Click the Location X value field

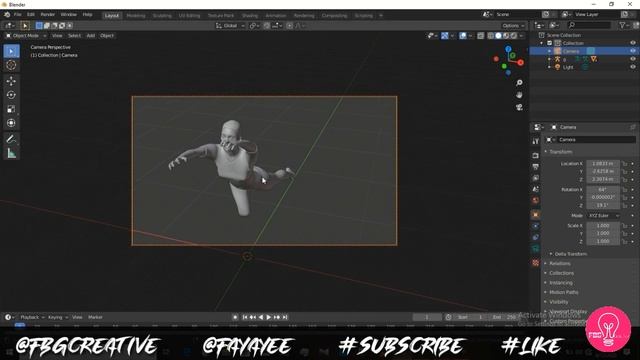[603, 164]
